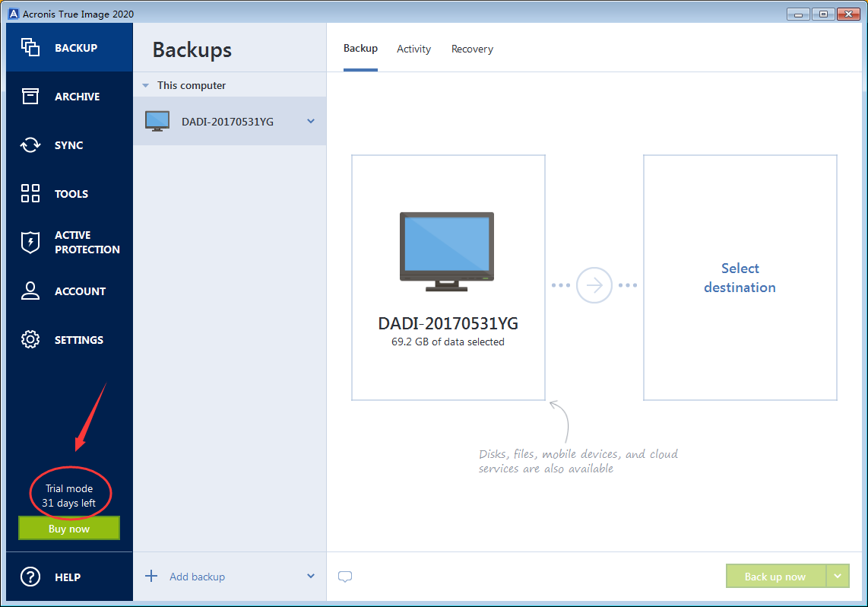Click the SETTINGS label
868x607 pixels.
click(78, 340)
